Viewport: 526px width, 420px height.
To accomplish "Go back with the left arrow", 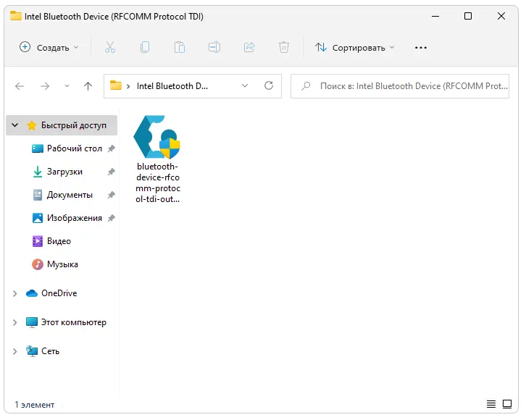I will click(20, 86).
